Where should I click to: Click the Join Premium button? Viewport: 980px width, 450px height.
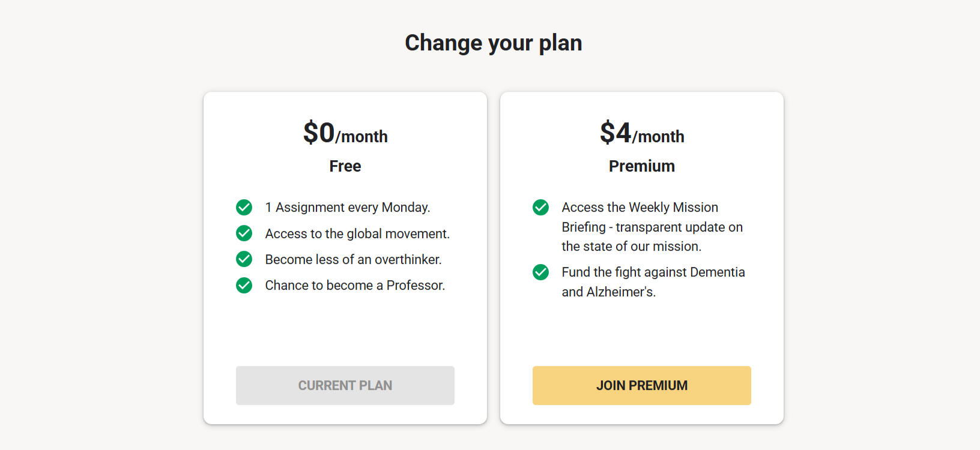tap(641, 385)
